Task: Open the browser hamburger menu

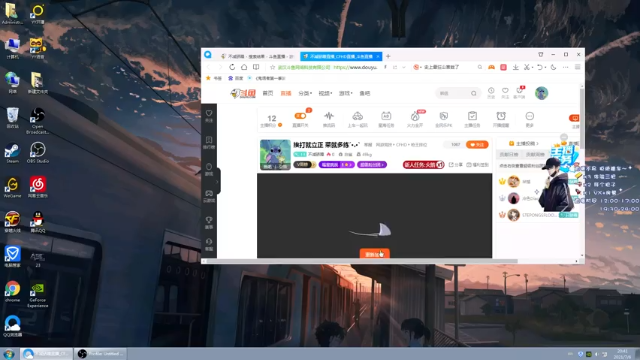Action: [578, 67]
